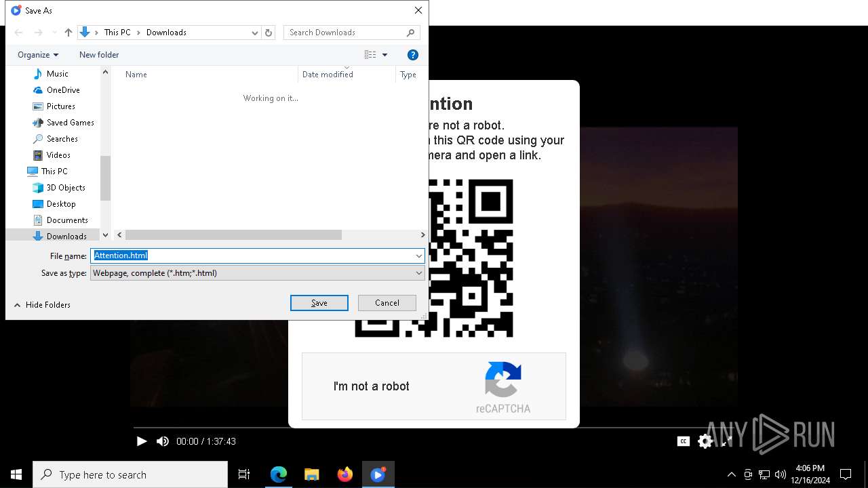The image size is (868, 488).
Task: Click horizontal scrollbar left arrow
Action: [119, 235]
